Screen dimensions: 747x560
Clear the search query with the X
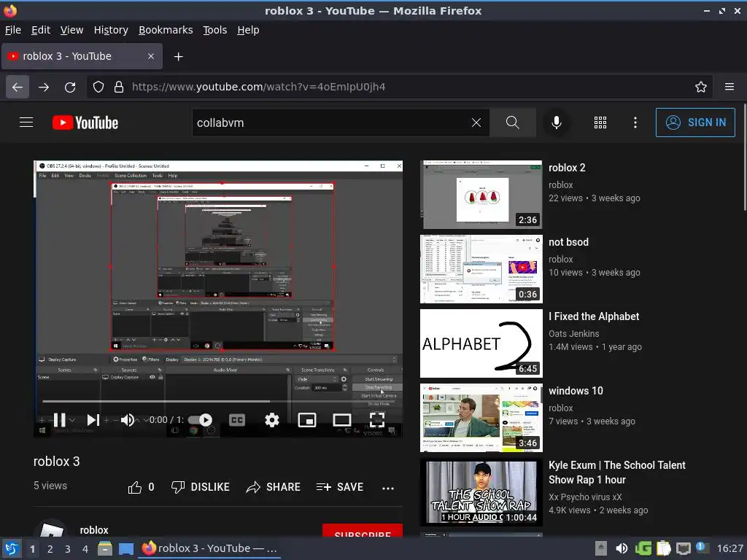click(476, 122)
